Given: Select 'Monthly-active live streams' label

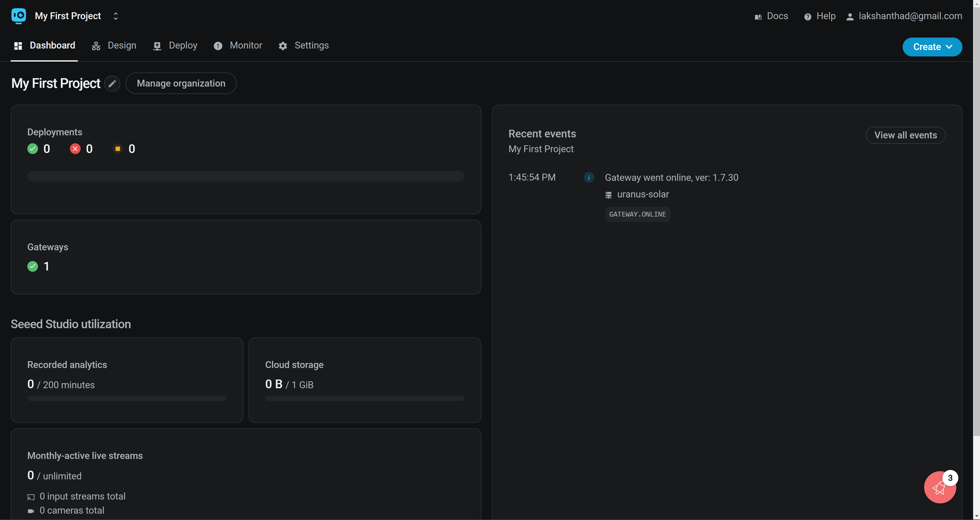Looking at the screenshot, I should click(85, 456).
